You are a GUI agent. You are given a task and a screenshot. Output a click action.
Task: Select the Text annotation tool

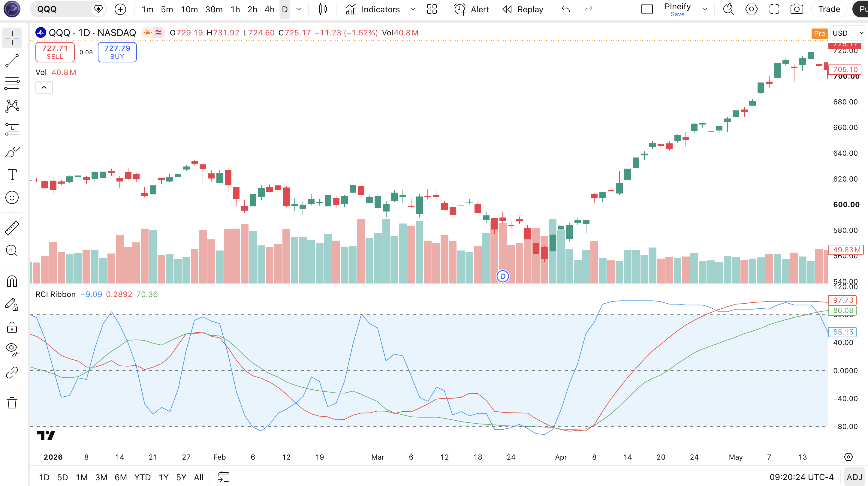tap(12, 175)
